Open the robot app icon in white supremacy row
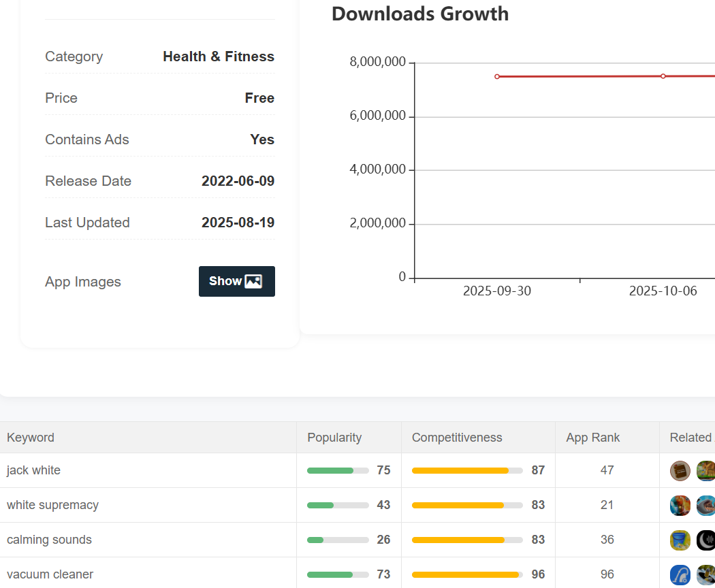 pos(680,505)
